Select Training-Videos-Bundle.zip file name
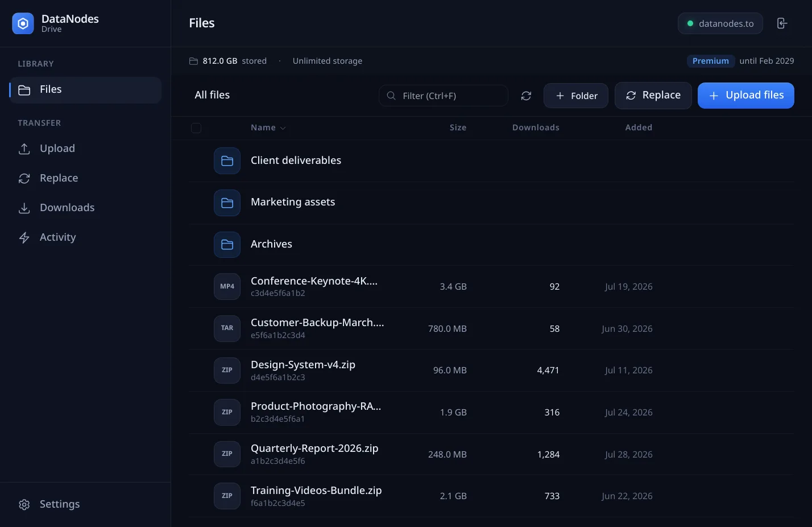 click(316, 490)
